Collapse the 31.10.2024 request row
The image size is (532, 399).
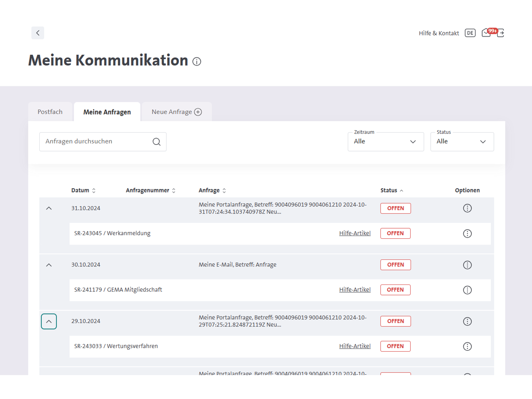(49, 209)
